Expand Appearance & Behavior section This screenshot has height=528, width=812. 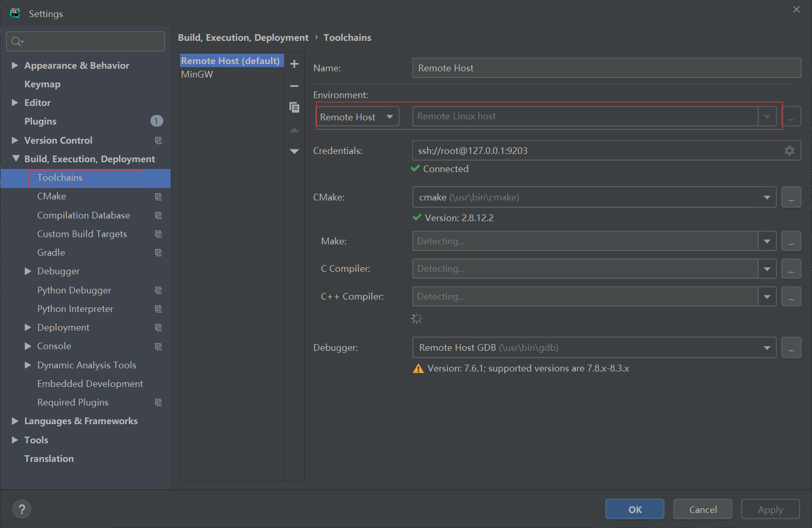pyautogui.click(x=15, y=66)
